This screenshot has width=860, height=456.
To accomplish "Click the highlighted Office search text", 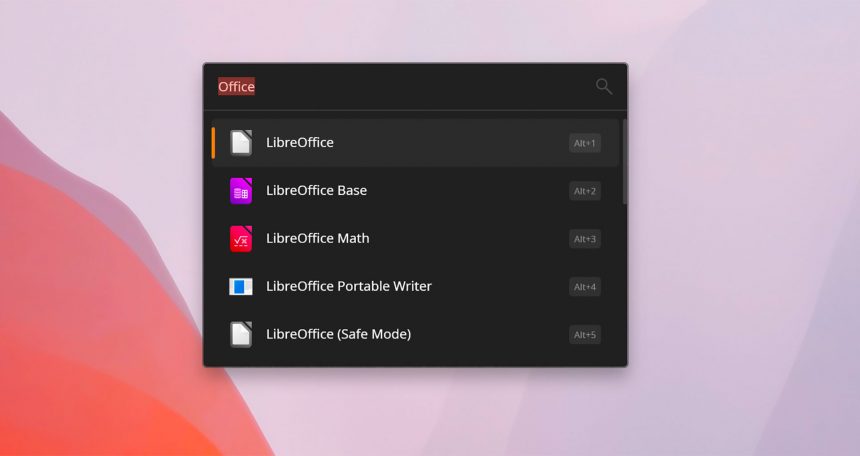I will pos(236,86).
